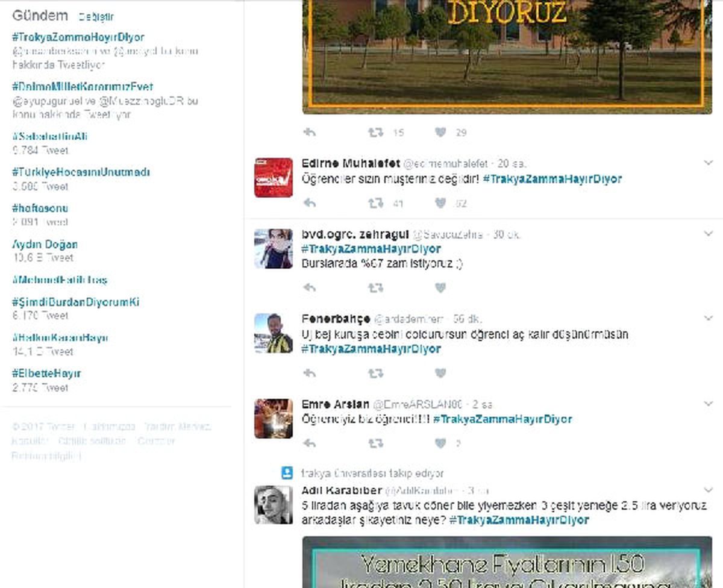723x588 pixels.
Task: Reply to Edirne Muhalefet's tweet
Action: [x=309, y=204]
